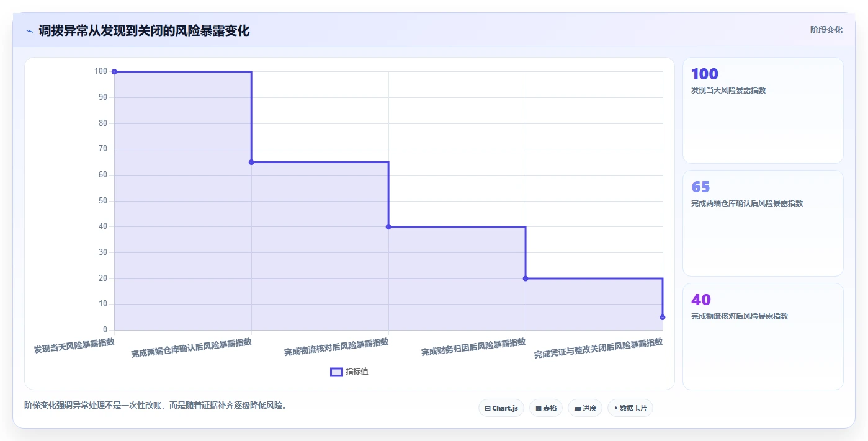Click the 40 value in third card

(701, 300)
